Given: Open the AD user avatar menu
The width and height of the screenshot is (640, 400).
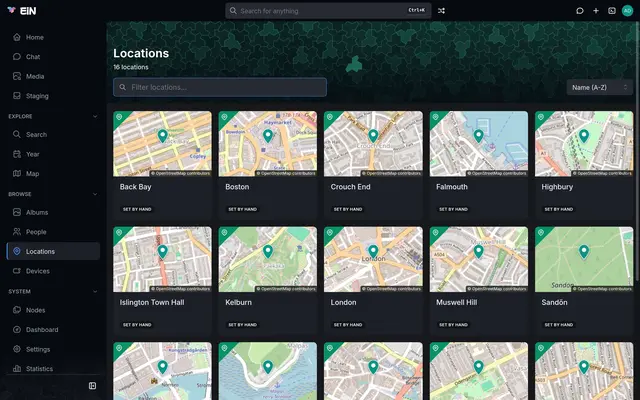Looking at the screenshot, I should point(627,11).
